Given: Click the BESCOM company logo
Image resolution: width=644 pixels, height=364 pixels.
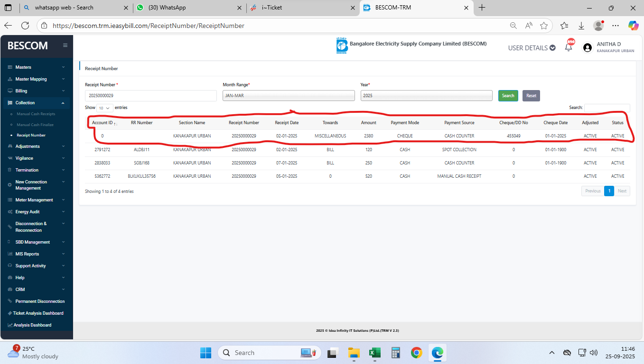Looking at the screenshot, I should tap(342, 45).
